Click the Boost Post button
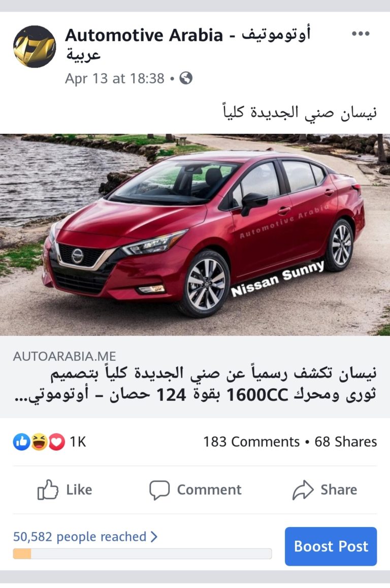 coord(331,546)
